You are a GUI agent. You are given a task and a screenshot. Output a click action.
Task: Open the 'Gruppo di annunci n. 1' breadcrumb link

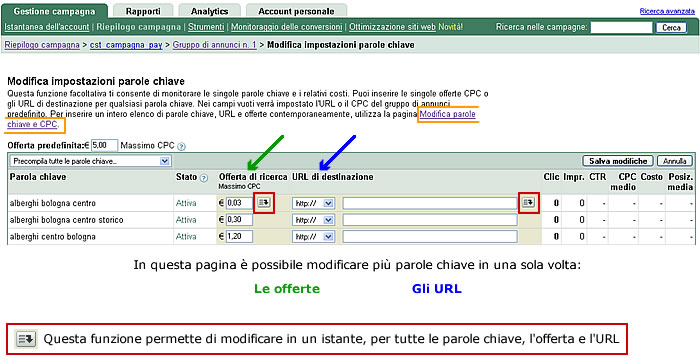[x=214, y=45]
